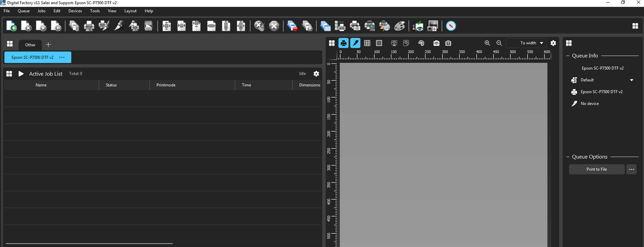Click the fit page to width icon
The width and height of the screenshot is (644, 247).
[x=211, y=26]
